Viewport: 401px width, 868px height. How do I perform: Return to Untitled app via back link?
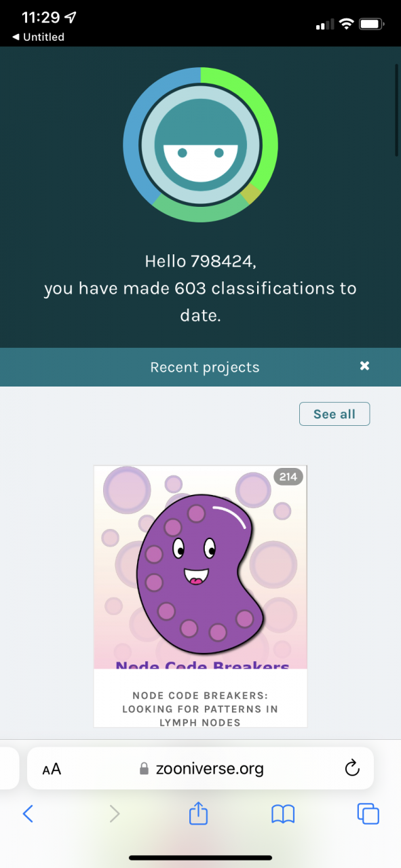tap(39, 37)
